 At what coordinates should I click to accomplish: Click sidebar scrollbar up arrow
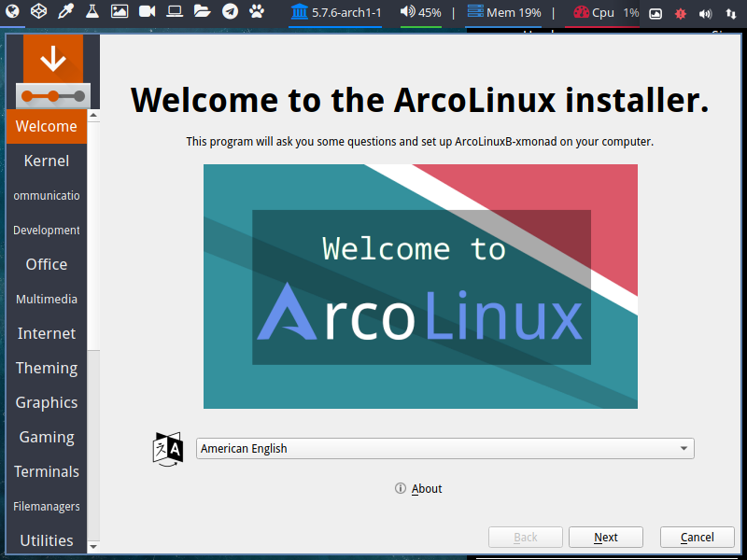coord(93,115)
